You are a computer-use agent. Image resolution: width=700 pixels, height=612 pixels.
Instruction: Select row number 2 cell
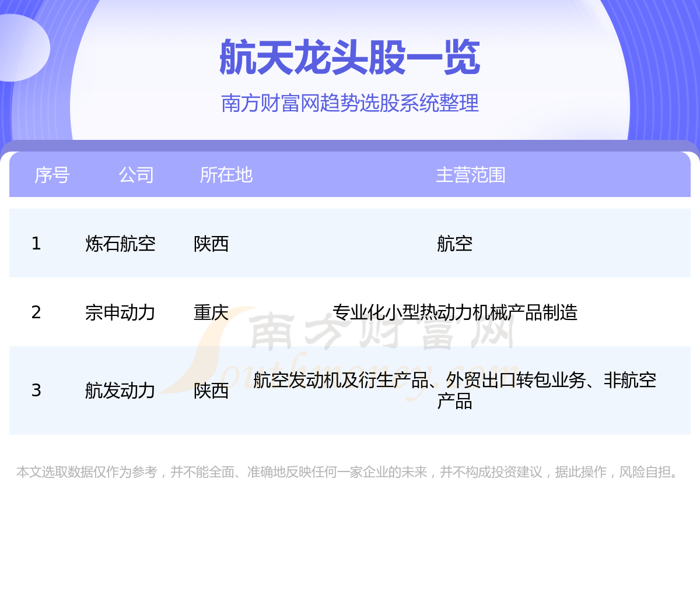tap(36, 312)
